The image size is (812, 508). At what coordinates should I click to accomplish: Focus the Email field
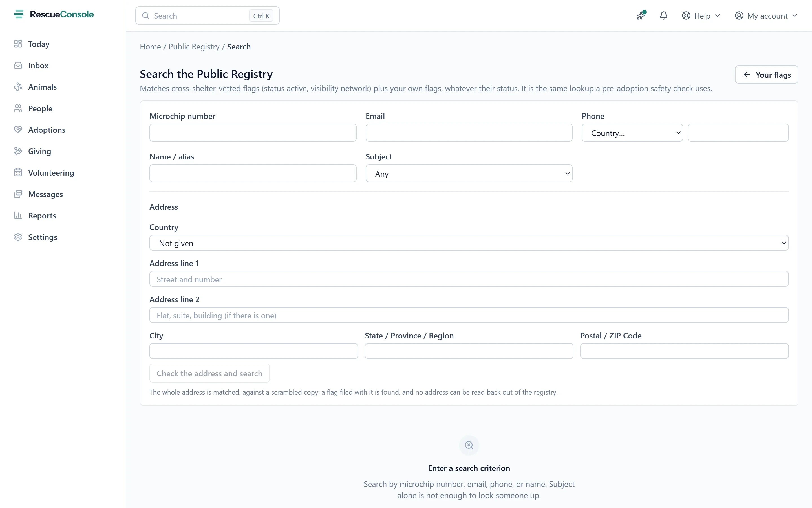point(469,133)
